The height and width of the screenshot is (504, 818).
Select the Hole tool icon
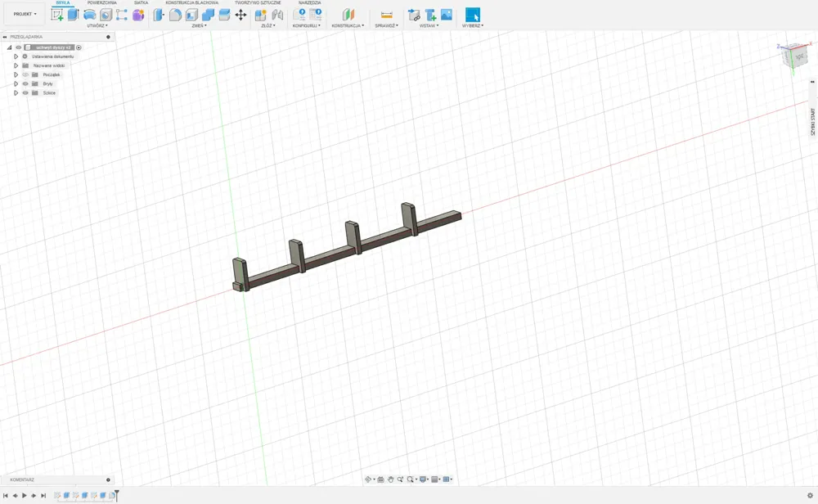pos(106,15)
